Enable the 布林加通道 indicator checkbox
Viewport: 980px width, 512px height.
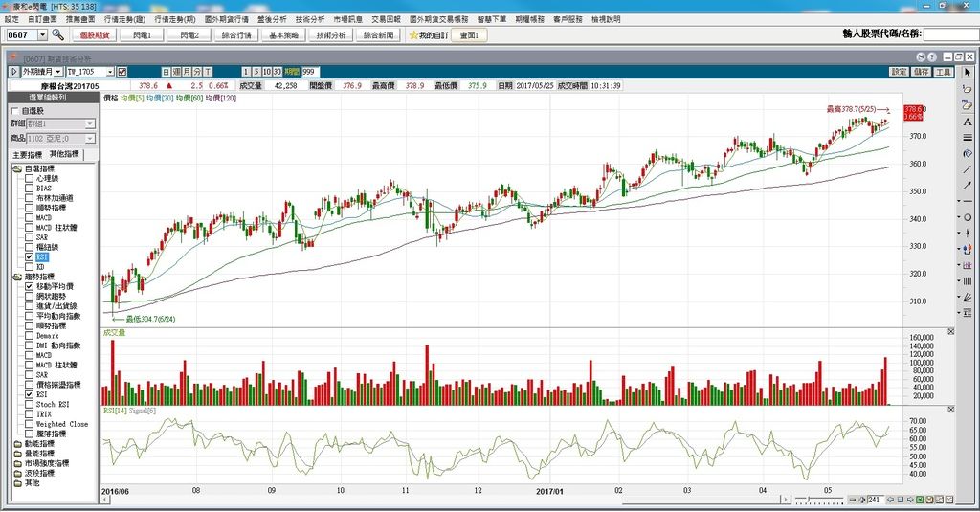pyautogui.click(x=29, y=197)
